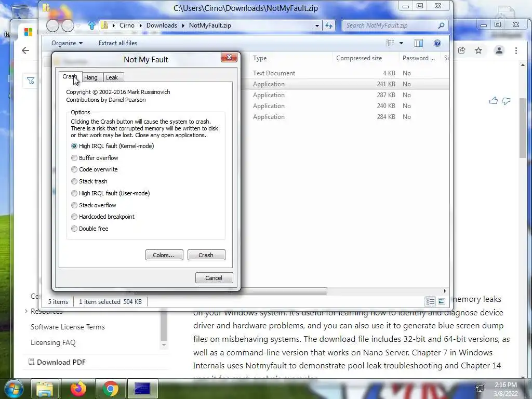The width and height of the screenshot is (532, 399).
Task: Switch to large icons view in status bar
Action: point(442,301)
